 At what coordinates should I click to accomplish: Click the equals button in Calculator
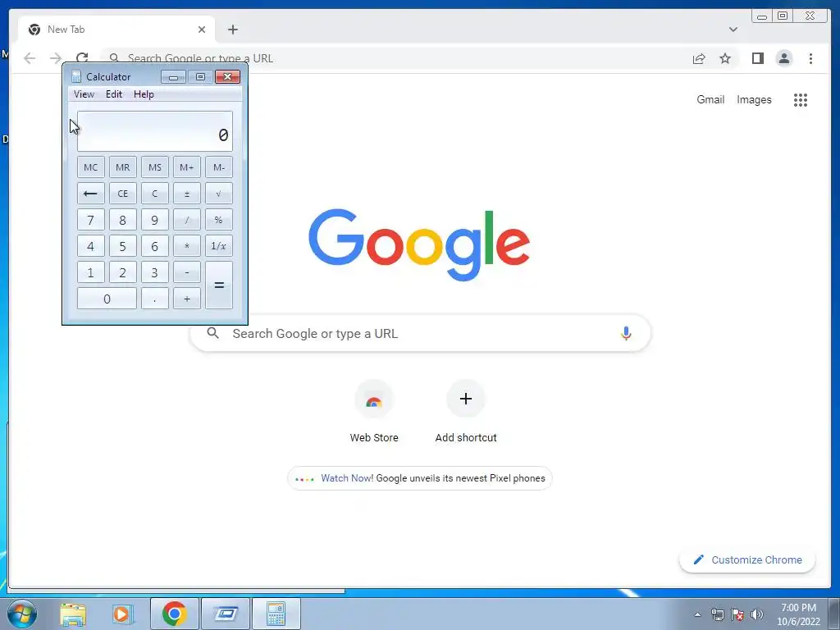point(219,285)
